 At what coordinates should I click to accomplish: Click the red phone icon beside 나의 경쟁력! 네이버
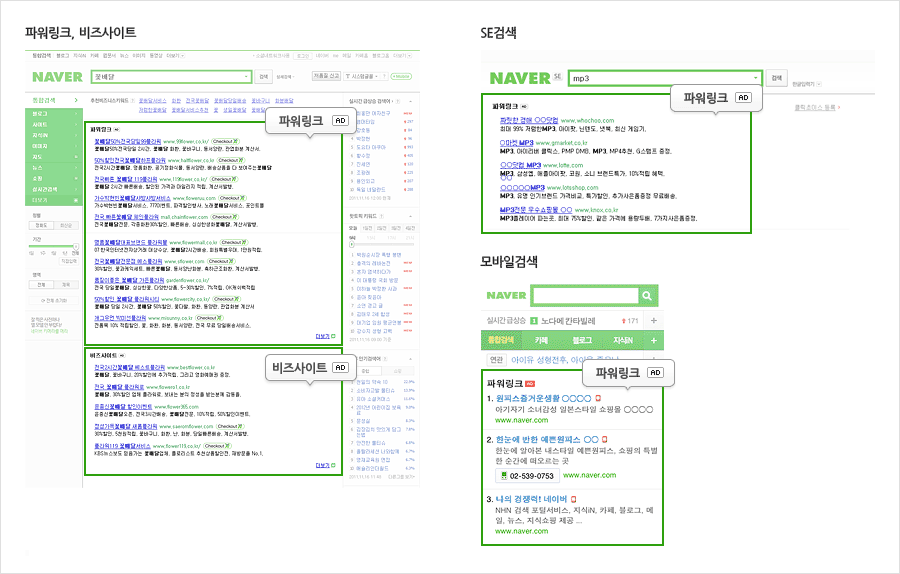[573, 499]
